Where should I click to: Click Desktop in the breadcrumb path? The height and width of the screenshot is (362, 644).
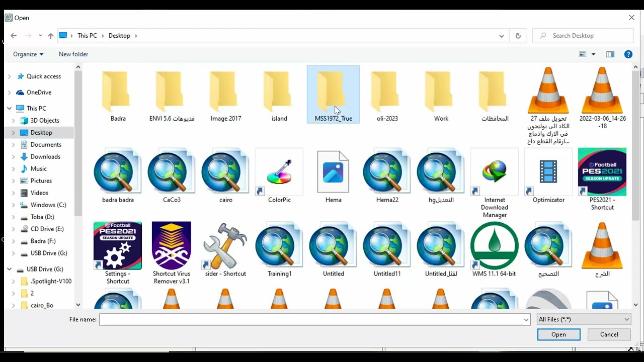coord(119,36)
